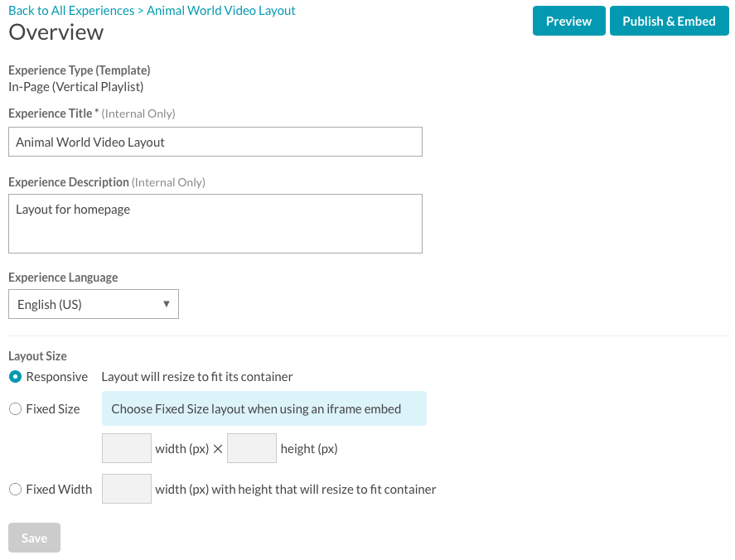Click the Fixed Size width field

pos(127,448)
